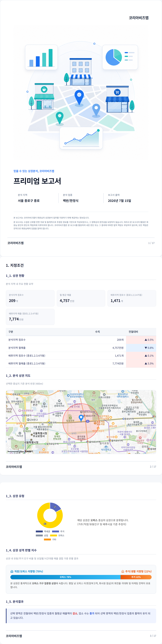Image resolution: width=162 pixels, height=644 pixels.
Task: Select the 국립중앙의료원 hospital icon
Action: 140,438
